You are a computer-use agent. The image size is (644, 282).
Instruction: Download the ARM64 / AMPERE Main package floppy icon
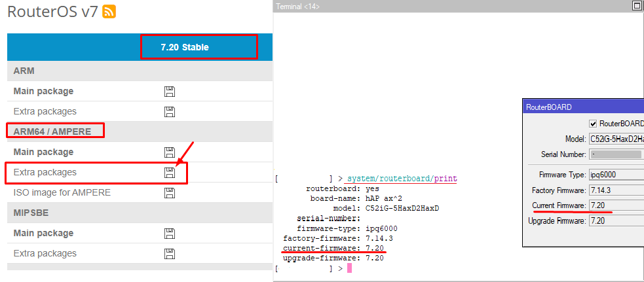coord(169,152)
